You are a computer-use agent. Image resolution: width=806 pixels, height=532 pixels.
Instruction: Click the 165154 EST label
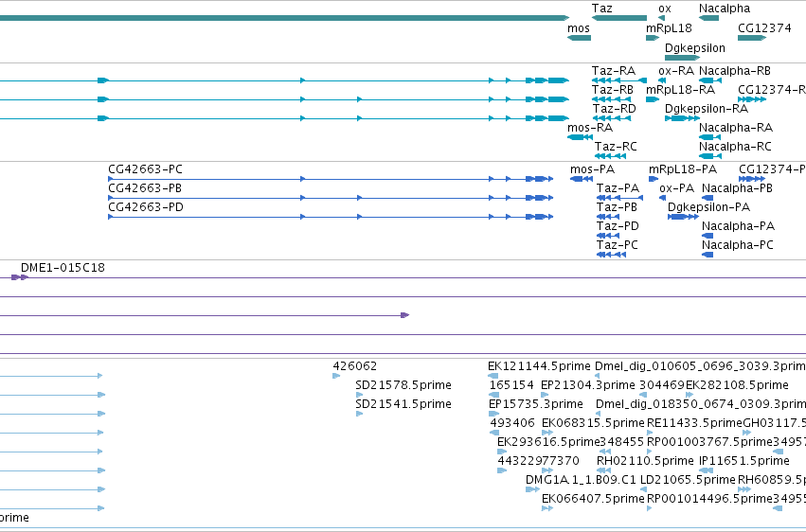click(x=511, y=385)
